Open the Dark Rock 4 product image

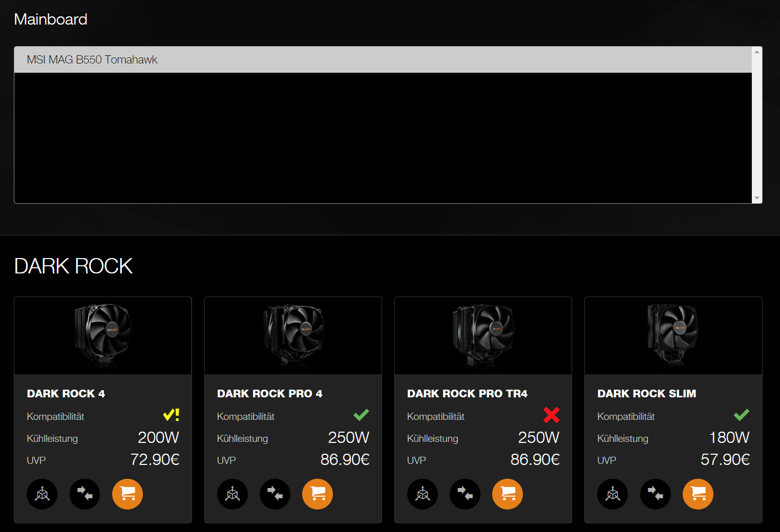point(103,336)
